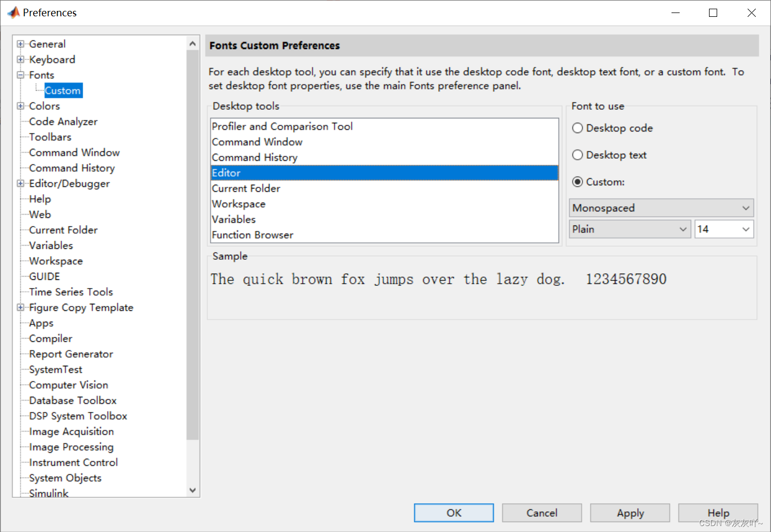771x532 pixels.
Task: Select Variables in Desktop tools list
Action: click(384, 220)
